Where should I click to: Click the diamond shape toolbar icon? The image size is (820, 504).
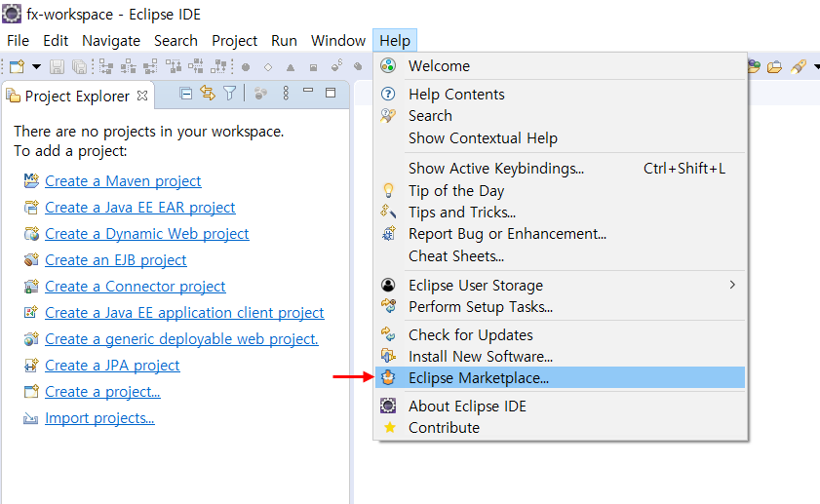(268, 67)
